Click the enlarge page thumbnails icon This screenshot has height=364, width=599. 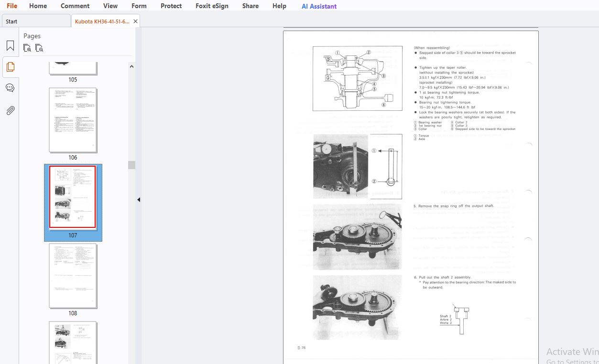tap(27, 48)
